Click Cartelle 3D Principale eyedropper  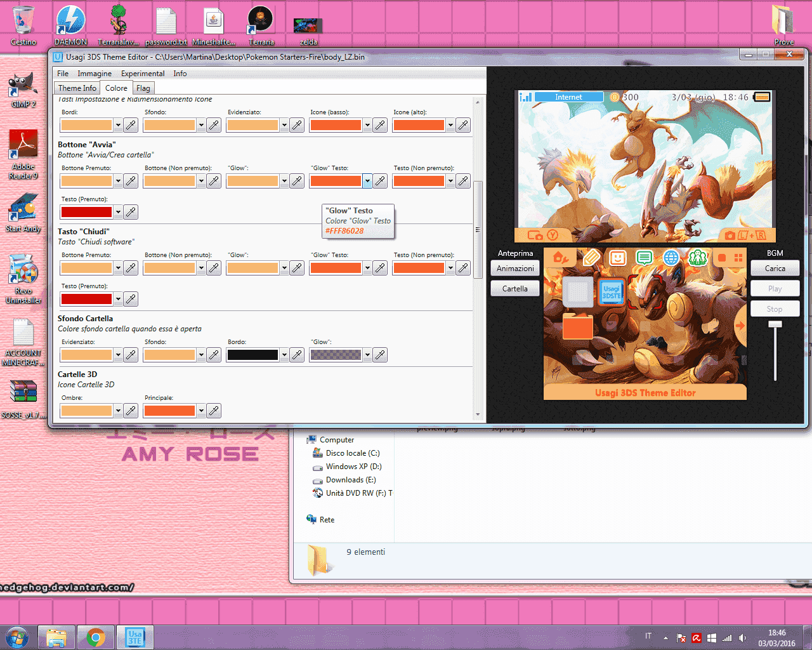pyautogui.click(x=214, y=411)
